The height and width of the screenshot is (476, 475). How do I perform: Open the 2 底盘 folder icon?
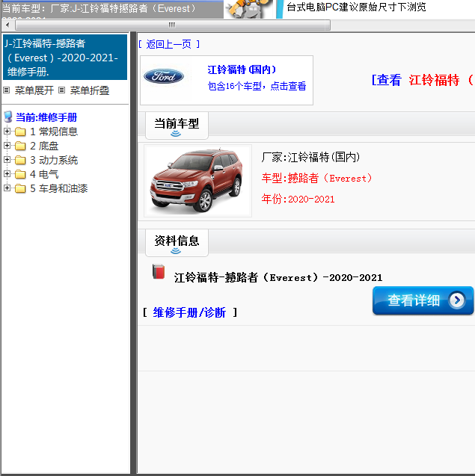[20, 146]
